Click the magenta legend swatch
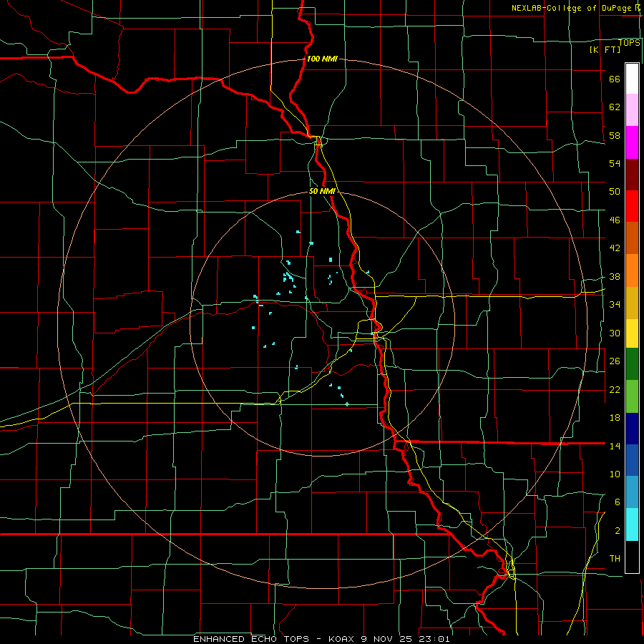Viewport: 644px width, 644px height. (x=632, y=142)
